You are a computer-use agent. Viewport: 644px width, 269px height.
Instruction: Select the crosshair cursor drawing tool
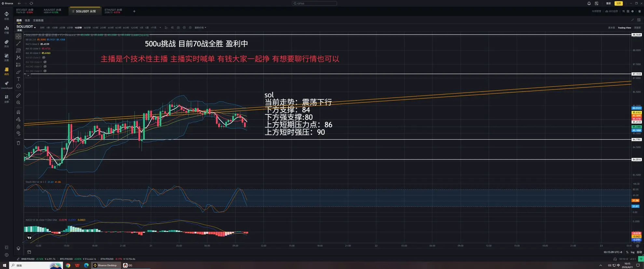(x=18, y=36)
